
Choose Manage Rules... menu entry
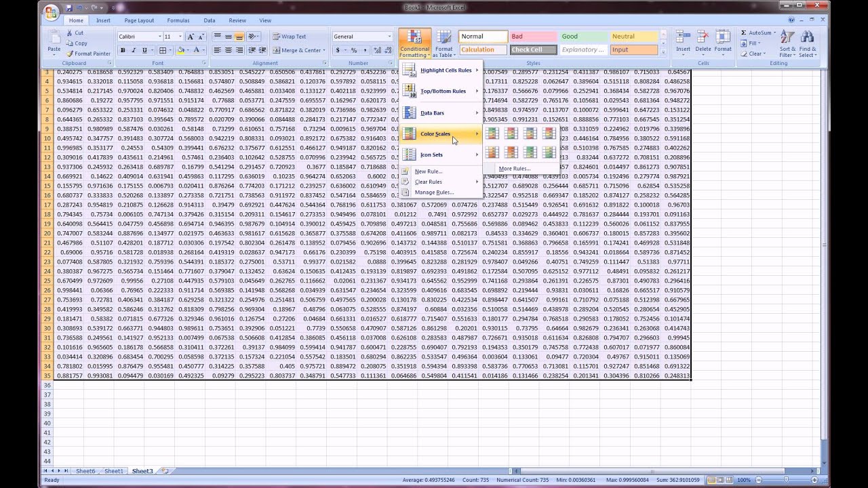click(x=441, y=192)
